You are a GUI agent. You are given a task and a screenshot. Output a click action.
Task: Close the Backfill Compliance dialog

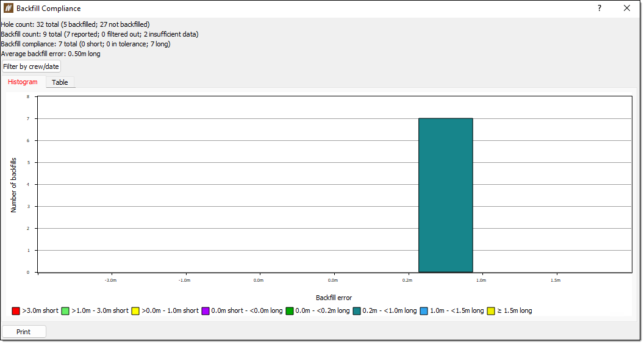point(627,8)
